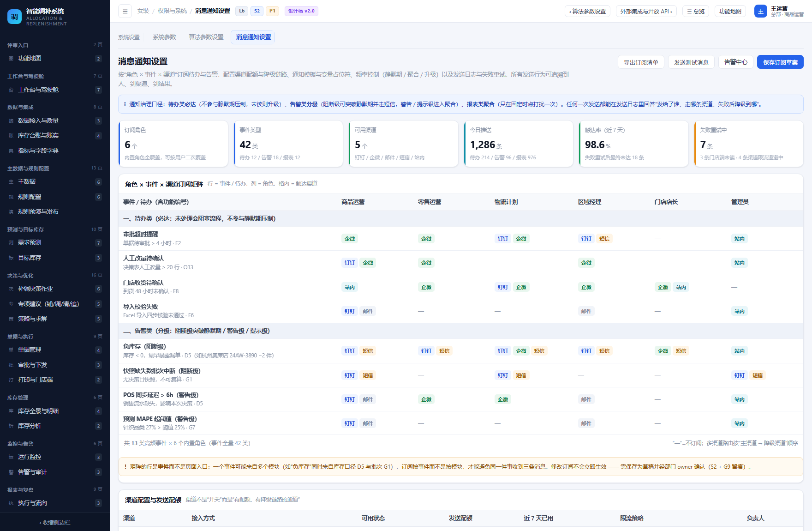Image resolution: width=812 pixels, height=531 pixels.
Task: Switch to the 系统参数 tab
Action: click(x=164, y=37)
